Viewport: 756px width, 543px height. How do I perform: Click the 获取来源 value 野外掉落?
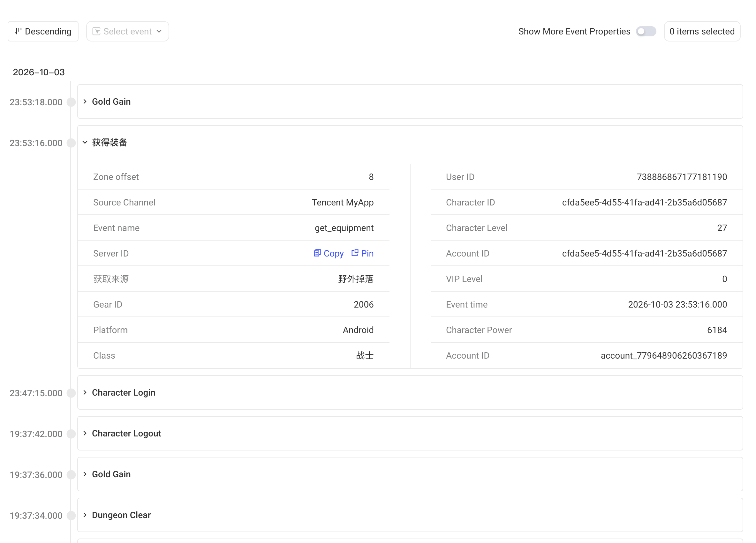[356, 279]
